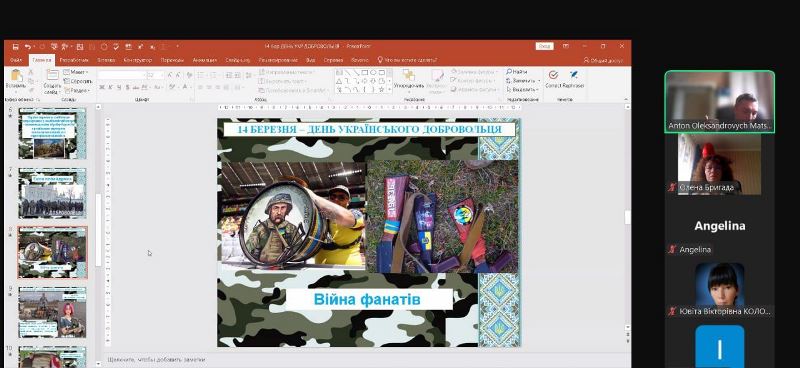Expand Эффекты фигуры shape effects menu

tap(474, 89)
